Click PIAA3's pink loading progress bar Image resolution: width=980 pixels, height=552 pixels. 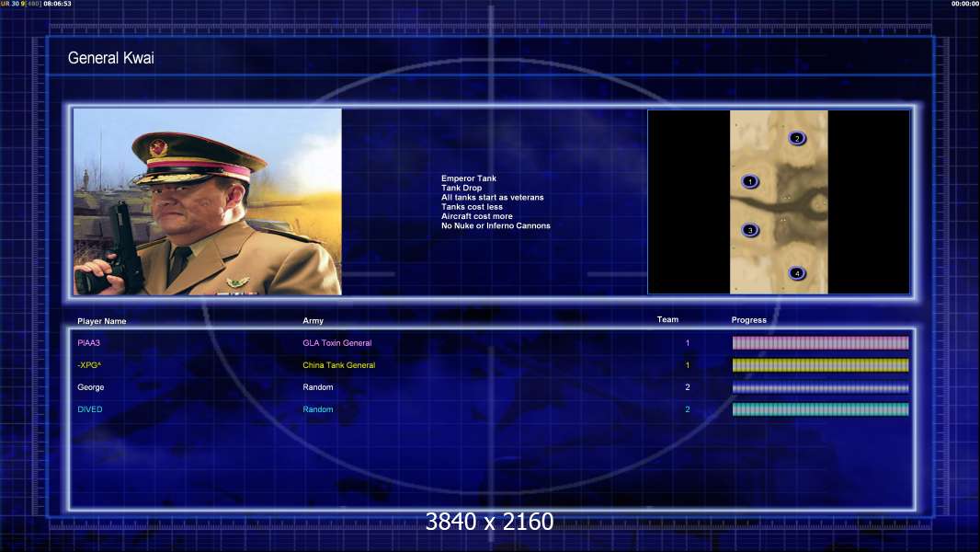821,342
